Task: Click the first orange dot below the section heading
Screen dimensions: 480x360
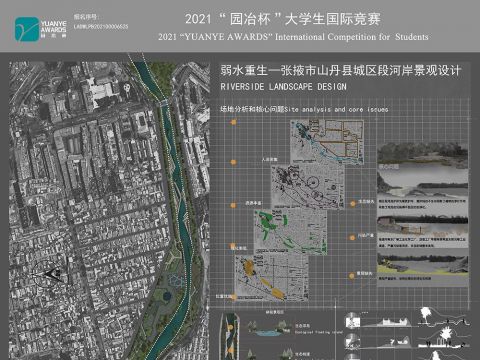Action: (234, 122)
